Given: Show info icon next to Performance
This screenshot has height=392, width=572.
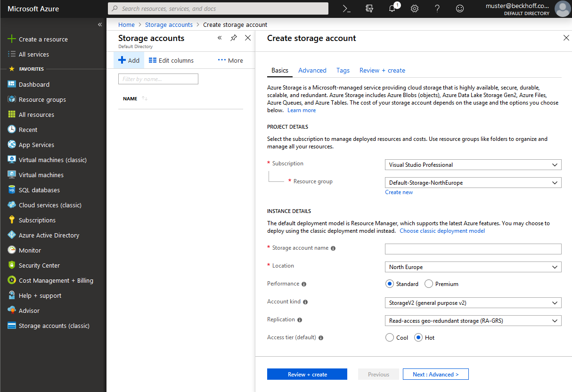Looking at the screenshot, I should coord(304,284).
